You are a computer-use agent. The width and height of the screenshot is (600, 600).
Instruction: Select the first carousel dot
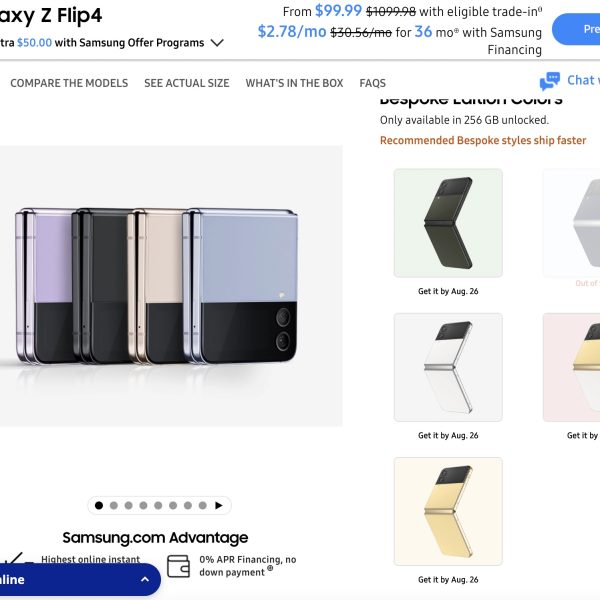click(97, 505)
